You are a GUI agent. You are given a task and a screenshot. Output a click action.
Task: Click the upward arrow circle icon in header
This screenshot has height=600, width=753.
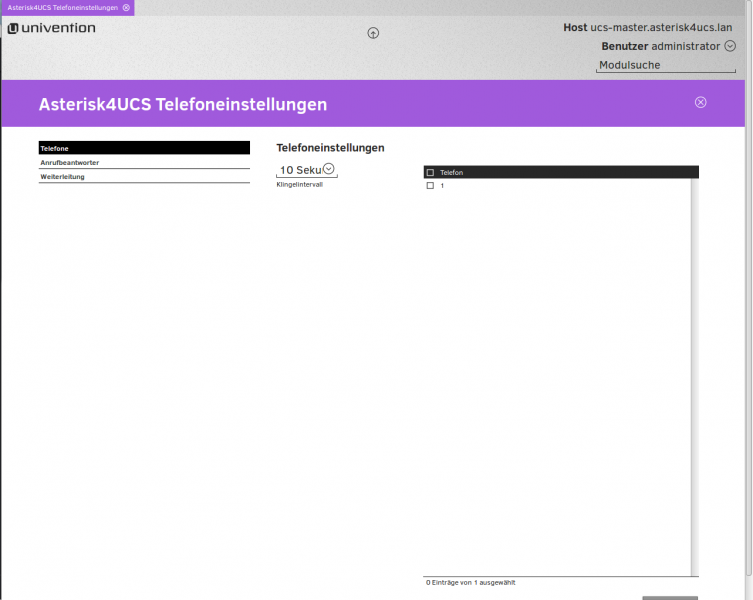373,33
